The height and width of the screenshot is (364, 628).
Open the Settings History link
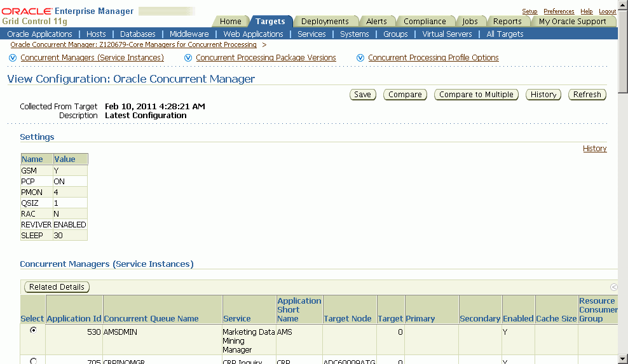click(x=595, y=149)
